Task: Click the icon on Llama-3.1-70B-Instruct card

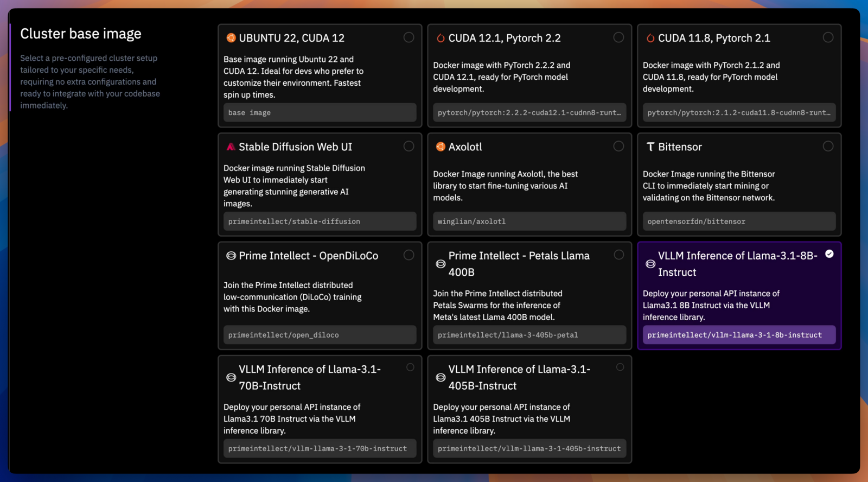Action: click(231, 377)
